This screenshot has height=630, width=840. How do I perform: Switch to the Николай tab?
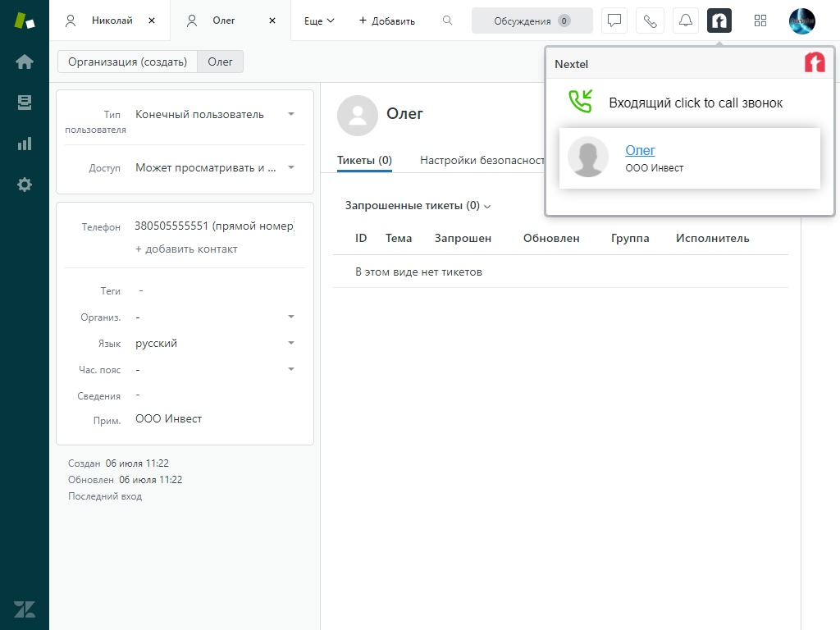111,21
